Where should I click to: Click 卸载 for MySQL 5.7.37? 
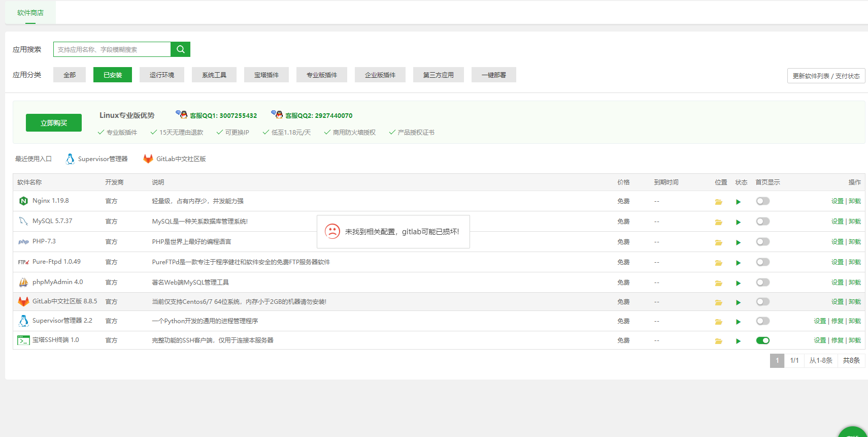[855, 222]
